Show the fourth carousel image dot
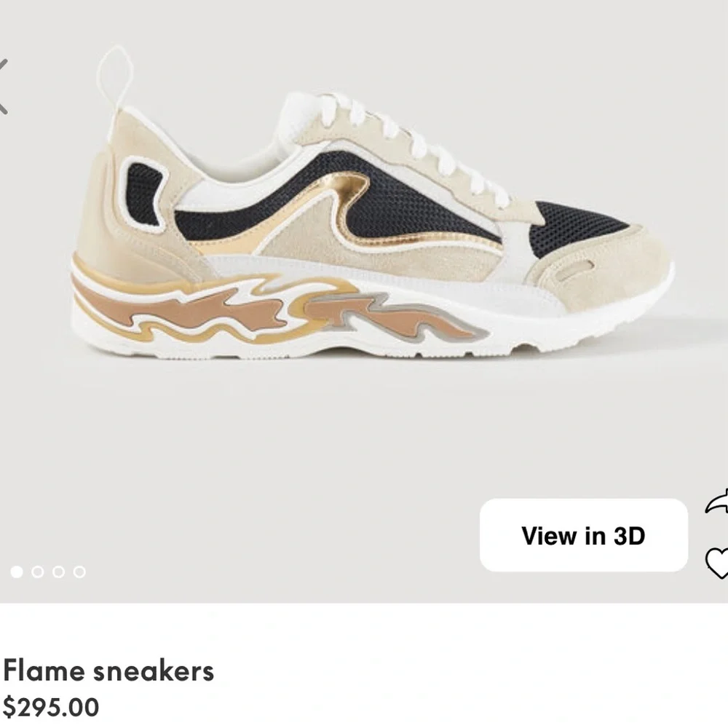Screen dimensions: 728x728 pos(79,571)
